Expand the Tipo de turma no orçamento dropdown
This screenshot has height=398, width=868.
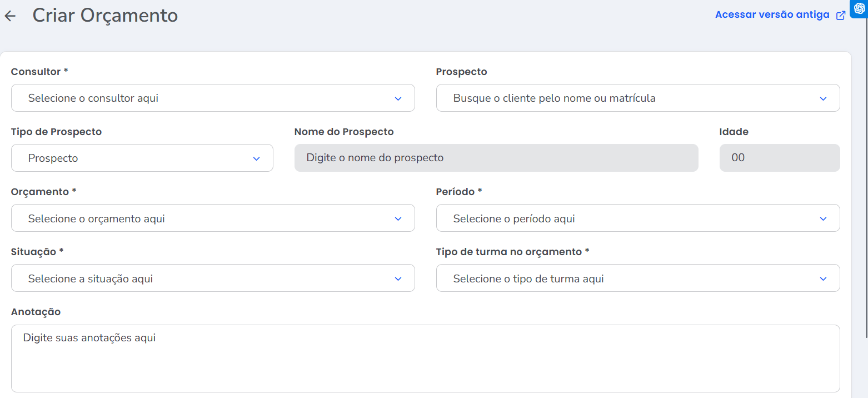(823, 278)
